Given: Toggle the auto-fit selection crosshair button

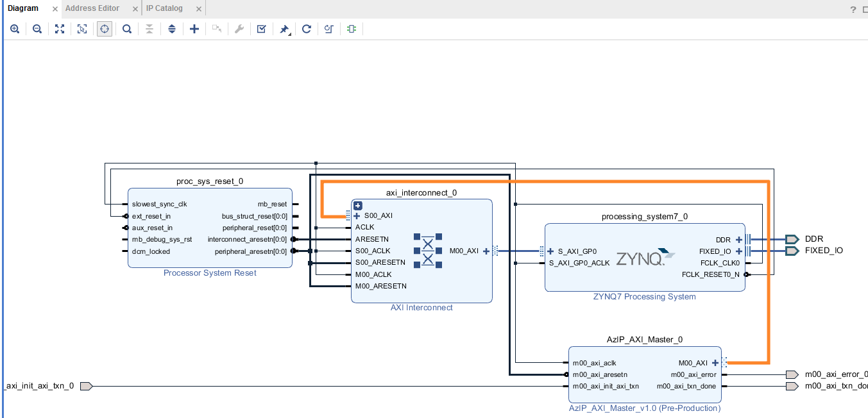Looking at the screenshot, I should coord(105,29).
